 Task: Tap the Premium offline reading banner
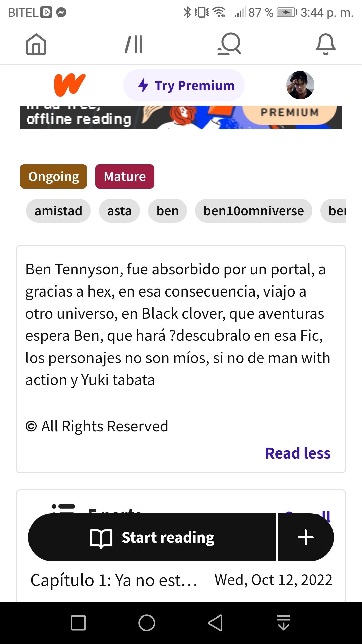[181, 117]
